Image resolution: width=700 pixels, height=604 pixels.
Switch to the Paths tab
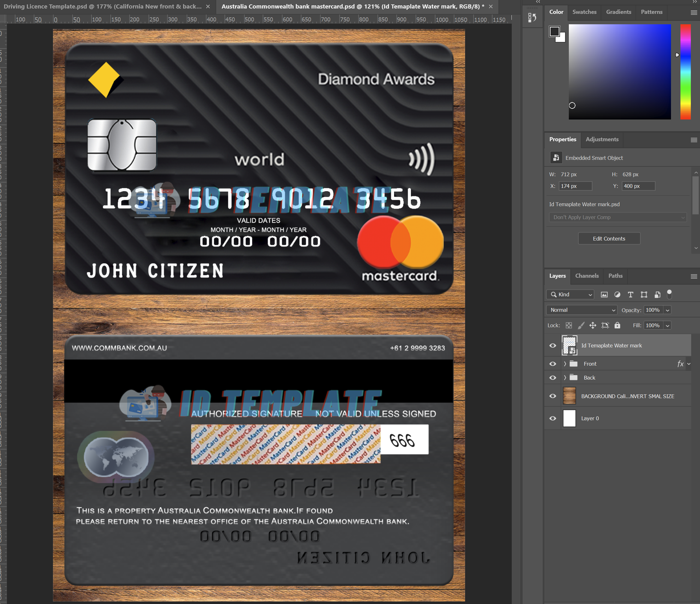(615, 276)
